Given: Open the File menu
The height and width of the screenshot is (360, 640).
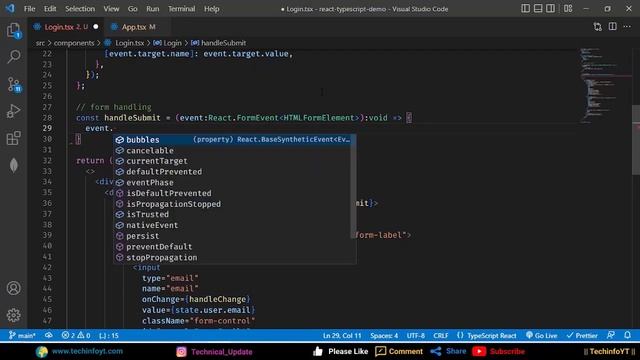Looking at the screenshot, I should pos(29,9).
